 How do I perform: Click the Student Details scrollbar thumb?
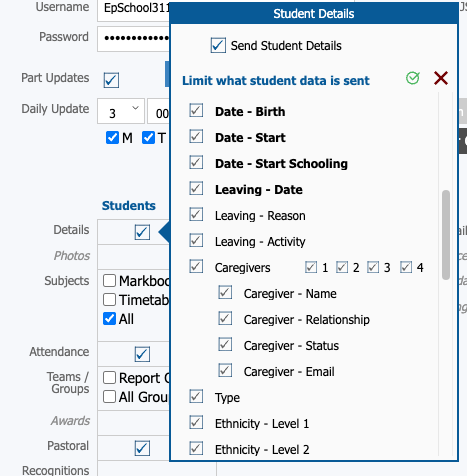(x=446, y=235)
